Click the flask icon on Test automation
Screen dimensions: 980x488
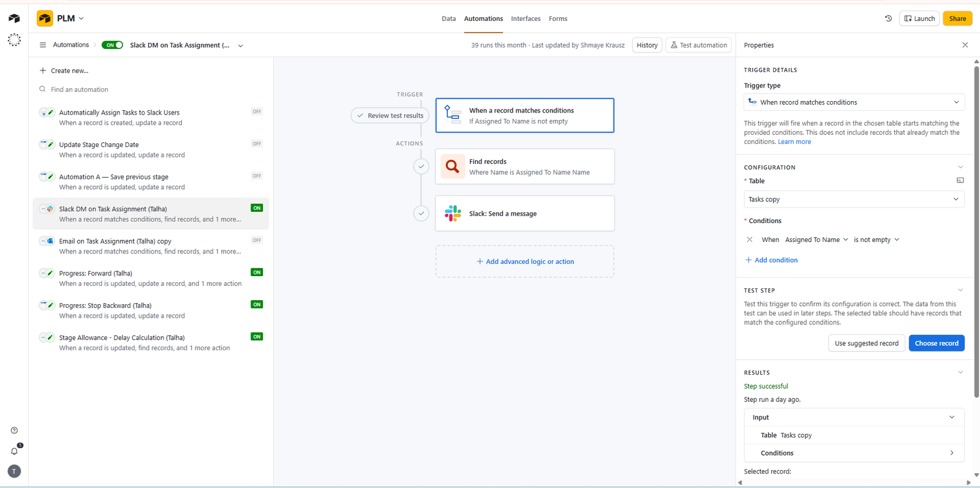[674, 45]
